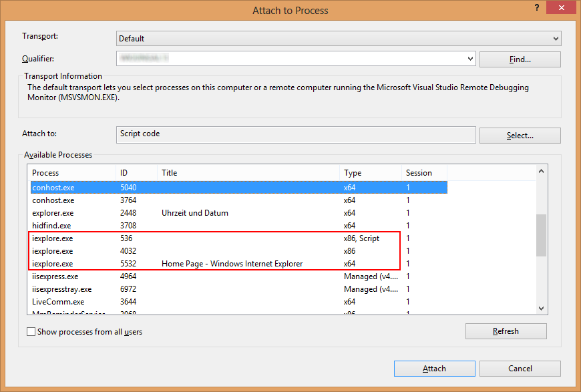This screenshot has width=581, height=392.
Task: Select the Home Page iexplore.exe process
Action: 231,264
